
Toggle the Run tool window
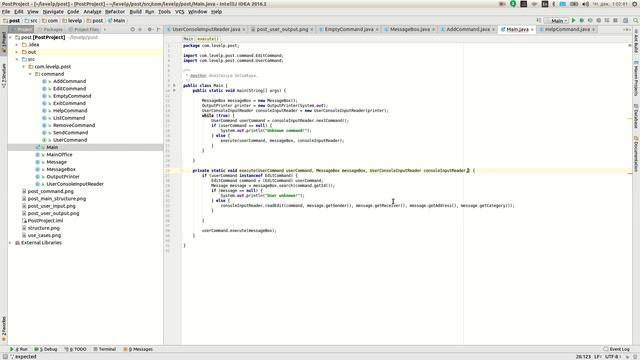[19, 349]
